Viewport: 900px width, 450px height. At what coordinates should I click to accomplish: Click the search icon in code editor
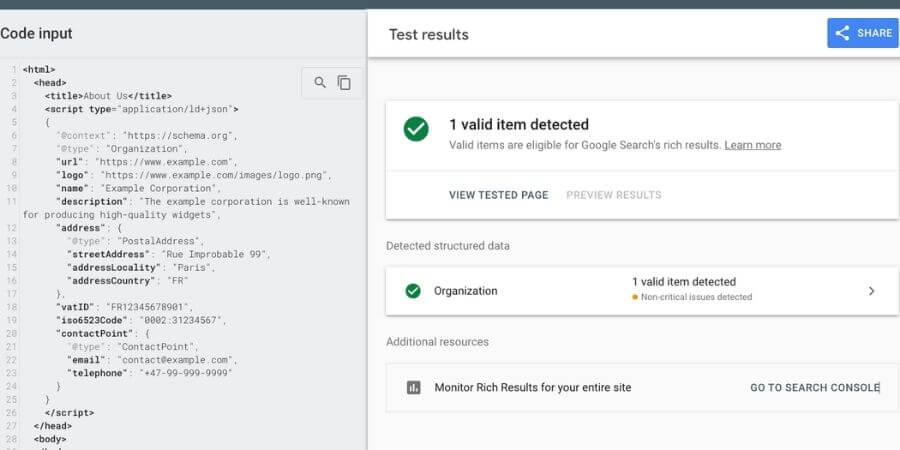[x=320, y=83]
